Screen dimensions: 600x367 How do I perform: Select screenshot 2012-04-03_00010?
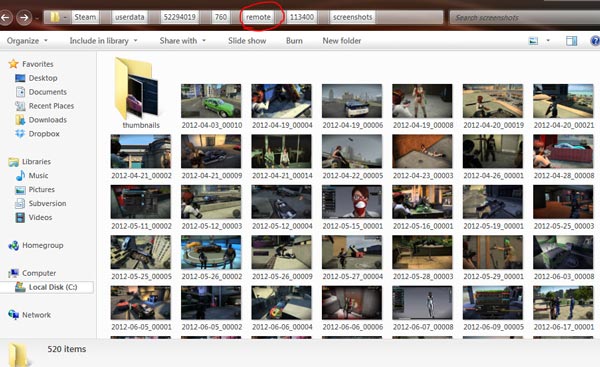coord(211,106)
